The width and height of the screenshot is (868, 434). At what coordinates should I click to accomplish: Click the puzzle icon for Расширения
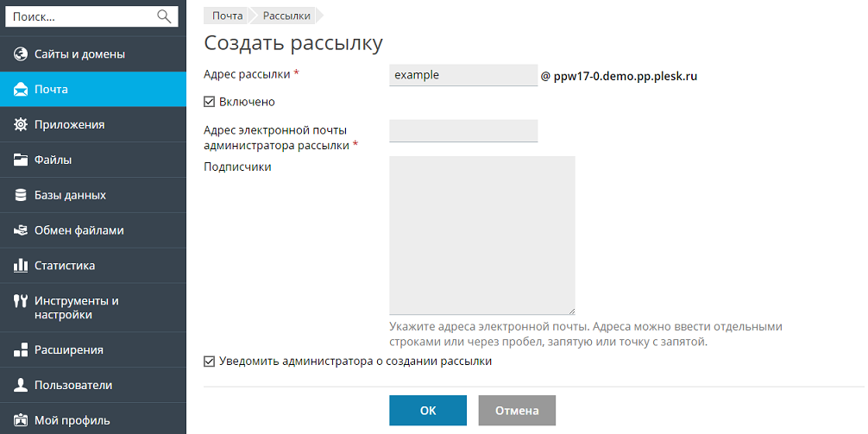point(22,349)
